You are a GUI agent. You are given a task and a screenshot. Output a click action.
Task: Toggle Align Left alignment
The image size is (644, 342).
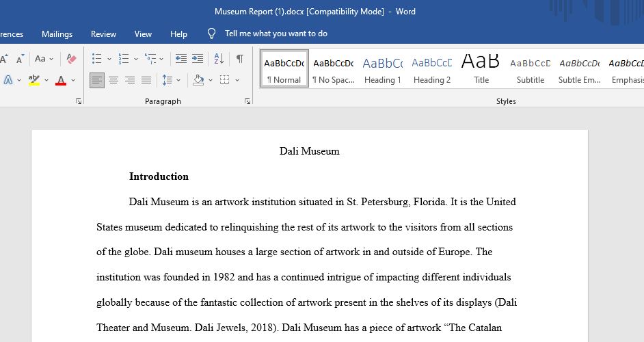(97, 80)
